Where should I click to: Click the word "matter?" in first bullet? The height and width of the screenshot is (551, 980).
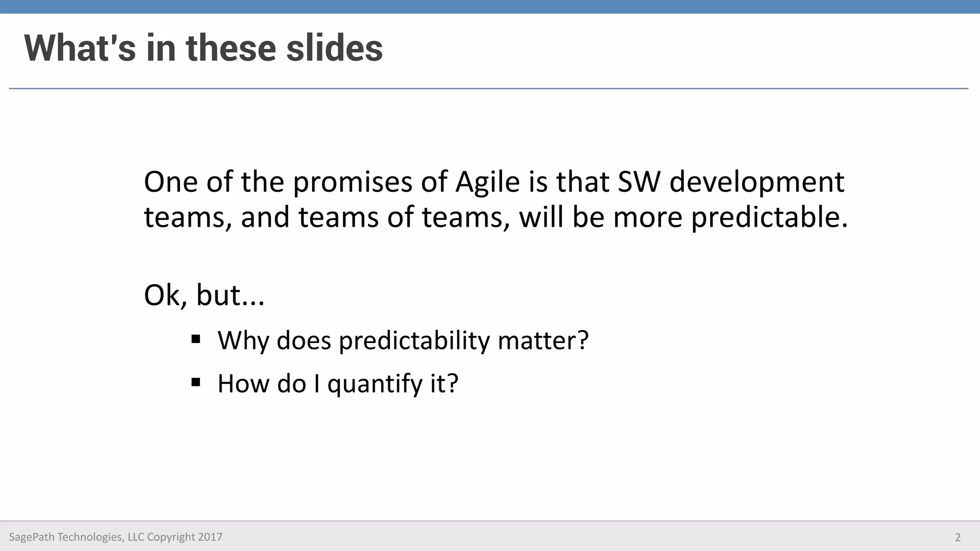pos(543,341)
